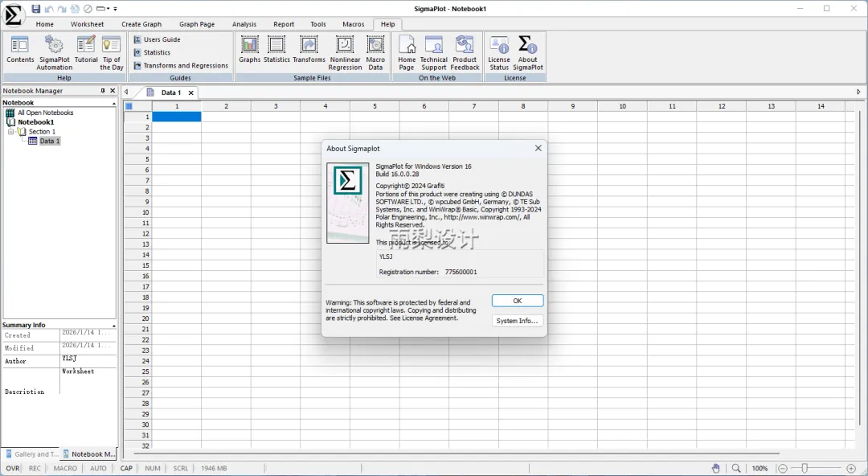Open the Graph Page ribbon tab

[197, 24]
